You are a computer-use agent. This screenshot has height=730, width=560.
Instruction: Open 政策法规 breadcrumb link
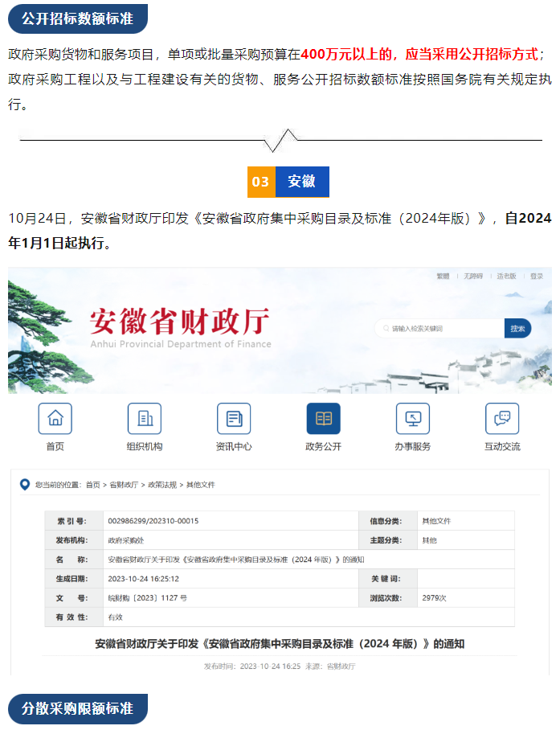pyautogui.click(x=161, y=485)
